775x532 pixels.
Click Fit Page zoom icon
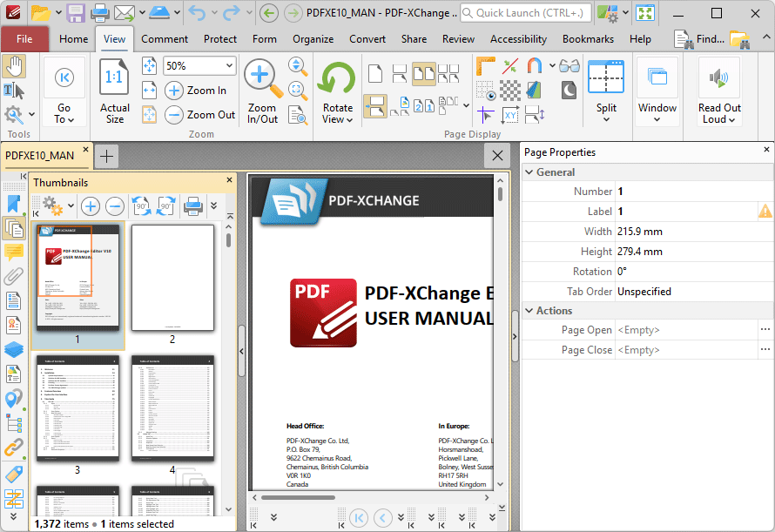149,65
